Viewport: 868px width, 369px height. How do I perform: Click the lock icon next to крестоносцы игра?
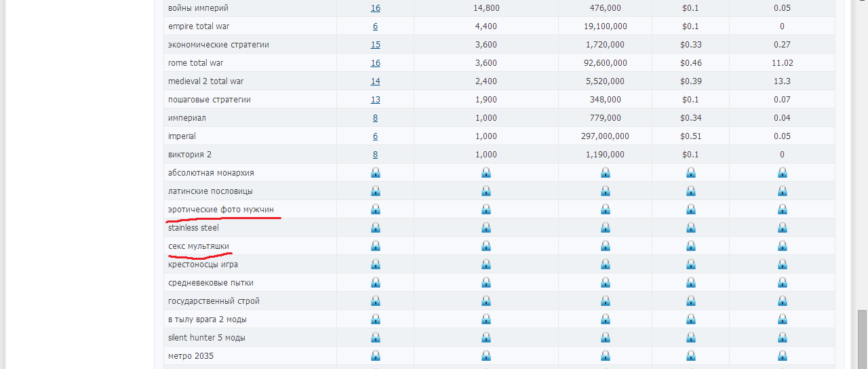376,265
